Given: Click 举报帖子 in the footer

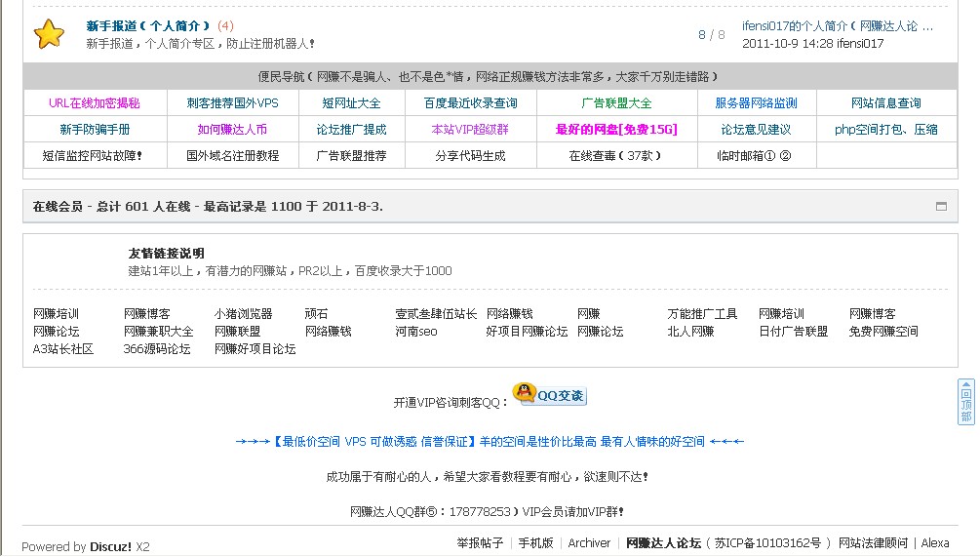Looking at the screenshot, I should 480,543.
